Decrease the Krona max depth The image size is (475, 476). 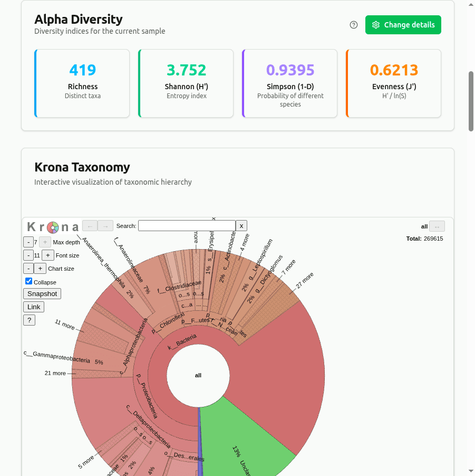[28, 242]
